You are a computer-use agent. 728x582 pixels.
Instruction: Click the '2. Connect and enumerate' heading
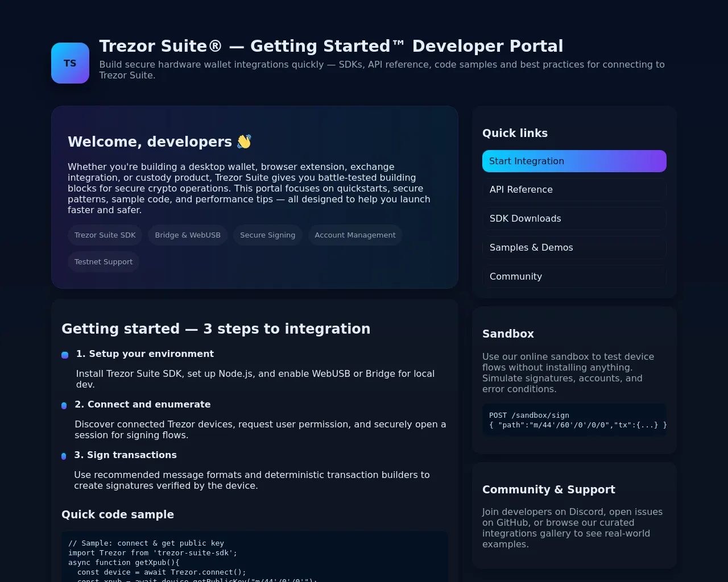143,404
